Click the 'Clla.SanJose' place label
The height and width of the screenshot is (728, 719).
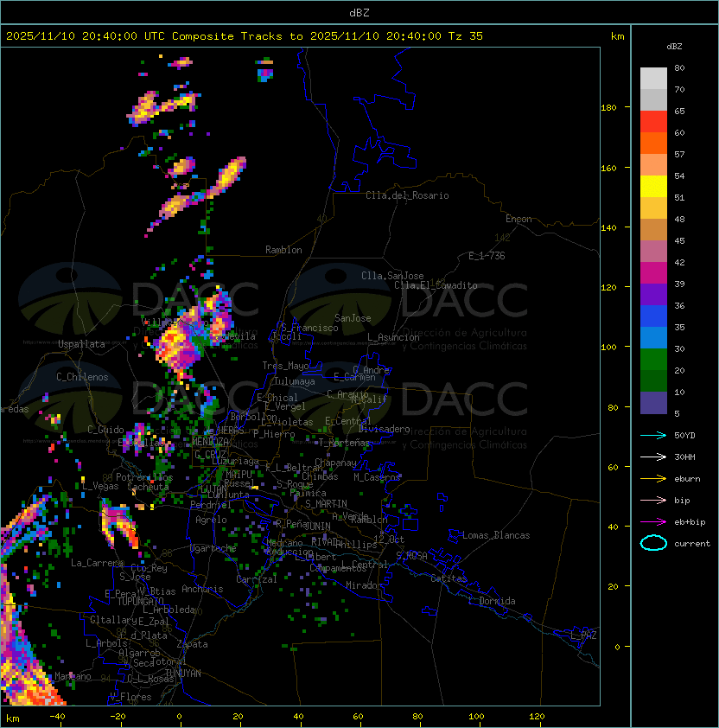tap(392, 276)
